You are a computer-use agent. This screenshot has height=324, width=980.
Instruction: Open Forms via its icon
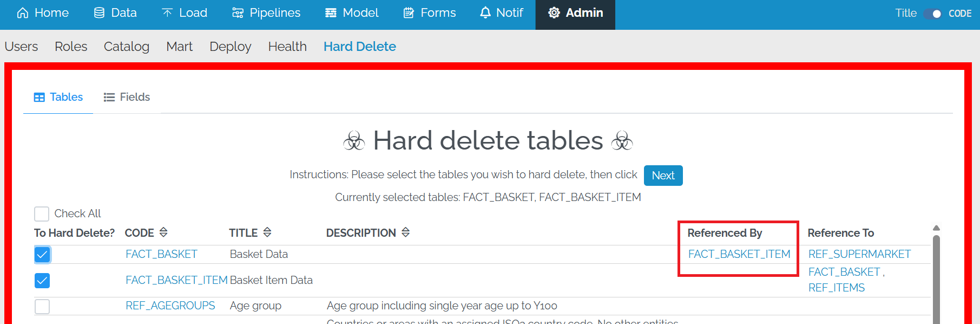(x=409, y=13)
